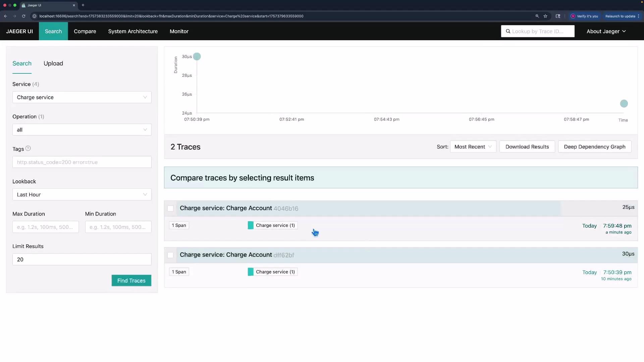
Task: Click the browser back arrow
Action: click(x=6, y=16)
